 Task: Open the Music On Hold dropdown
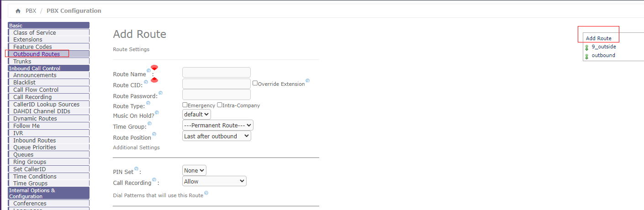pyautogui.click(x=196, y=114)
